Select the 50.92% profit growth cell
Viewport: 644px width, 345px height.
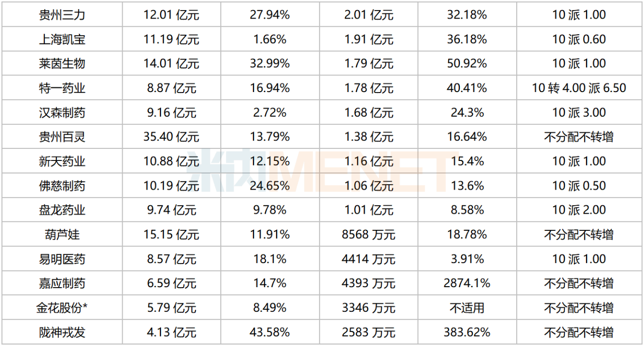pyautogui.click(x=467, y=64)
